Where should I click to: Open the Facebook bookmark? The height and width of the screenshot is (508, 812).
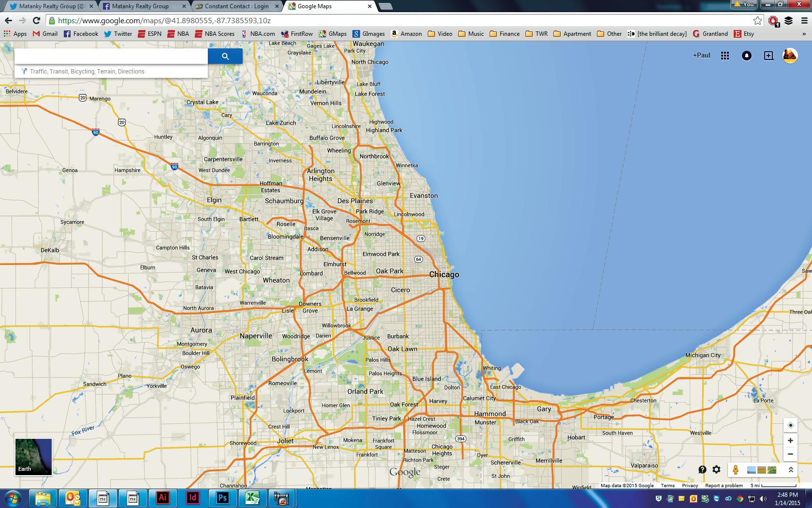[x=81, y=34]
